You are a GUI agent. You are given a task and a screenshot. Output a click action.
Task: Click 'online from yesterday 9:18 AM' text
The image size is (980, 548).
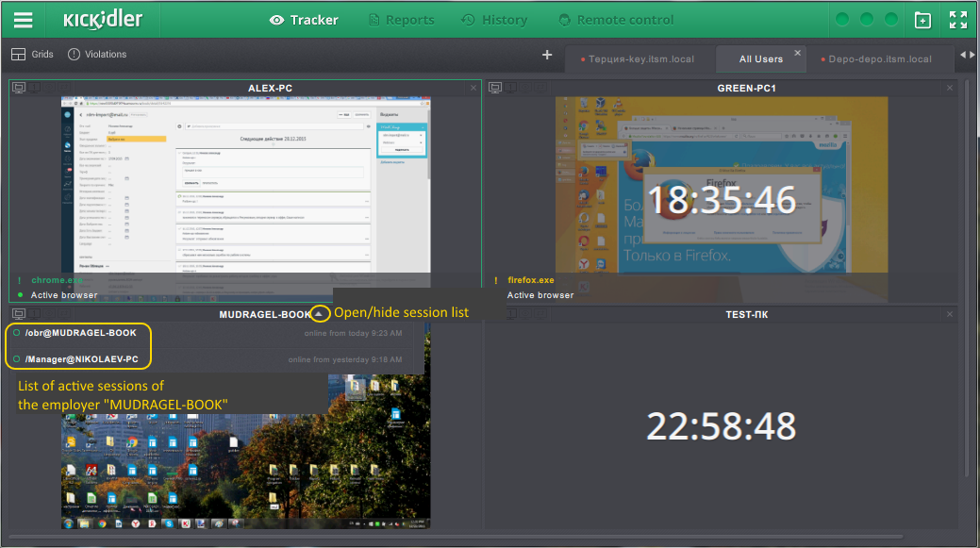[345, 359]
